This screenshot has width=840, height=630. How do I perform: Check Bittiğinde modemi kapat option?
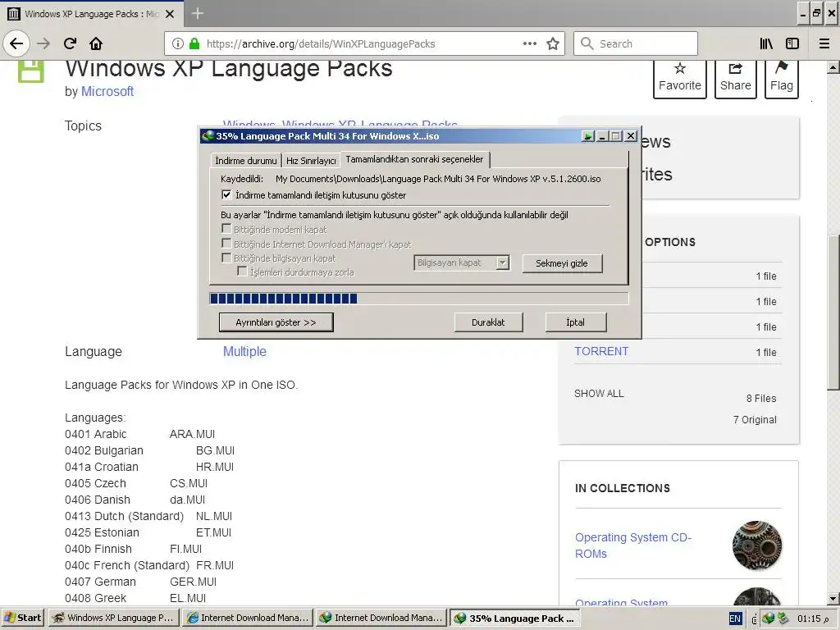226,229
